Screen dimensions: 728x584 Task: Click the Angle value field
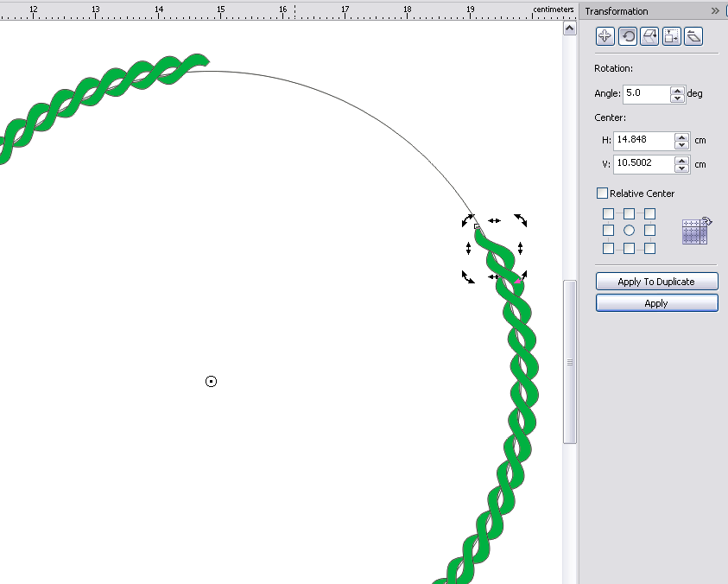646,94
